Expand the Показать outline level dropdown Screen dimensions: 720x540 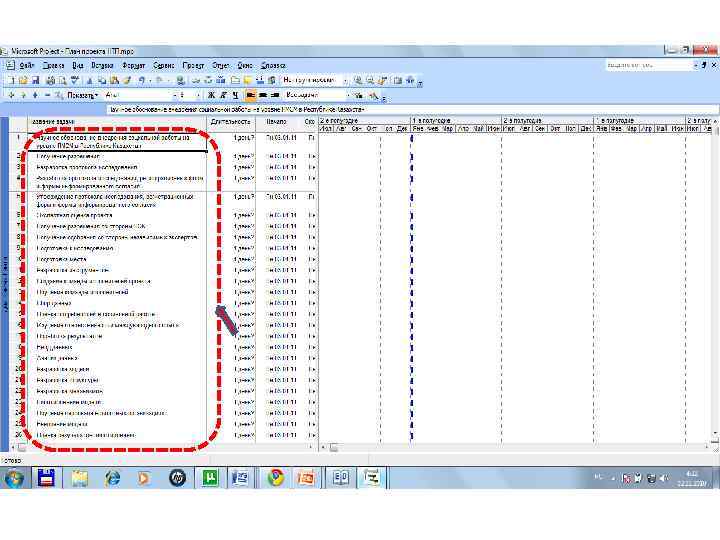click(x=83, y=95)
